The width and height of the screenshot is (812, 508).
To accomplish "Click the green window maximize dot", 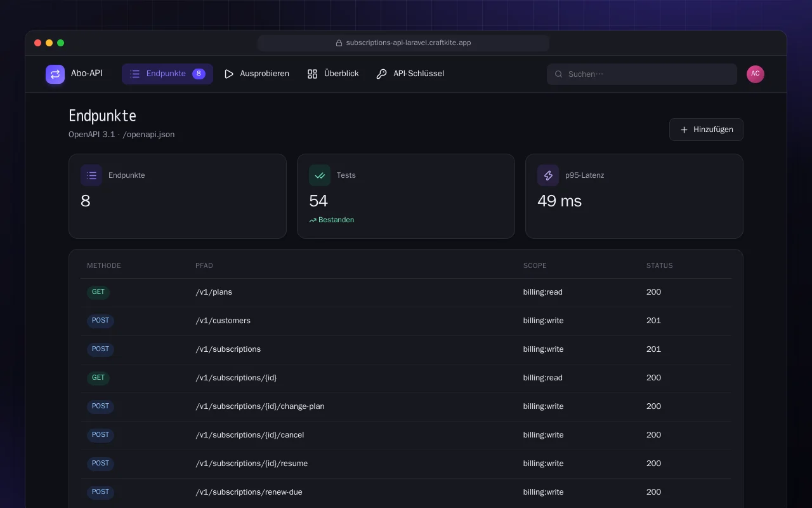I will 61,43.
